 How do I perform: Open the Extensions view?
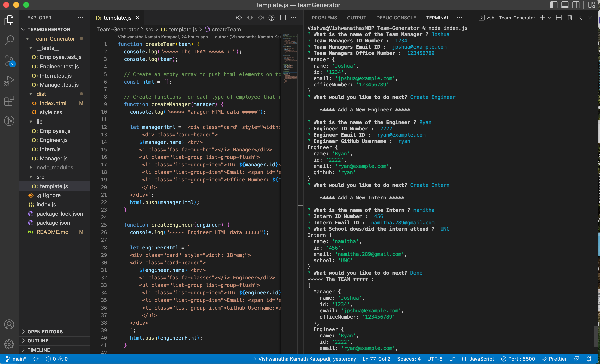[9, 101]
